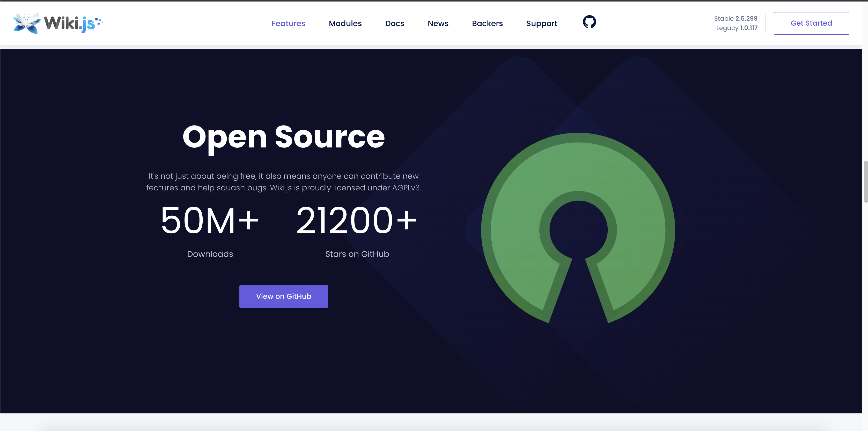
Task: Open the News section
Action: click(438, 23)
